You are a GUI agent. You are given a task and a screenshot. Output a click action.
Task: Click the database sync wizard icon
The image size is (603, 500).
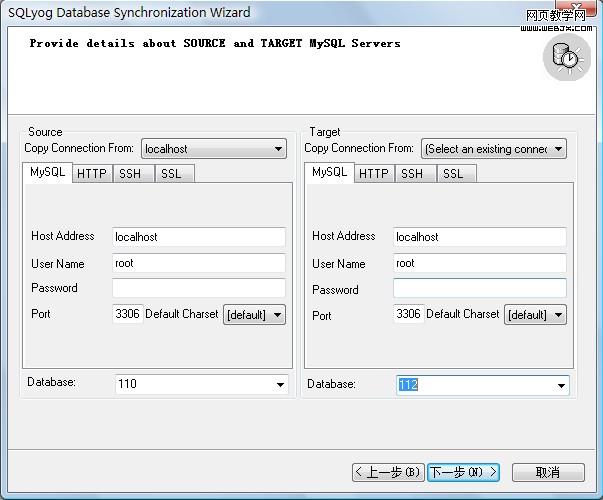tap(567, 57)
